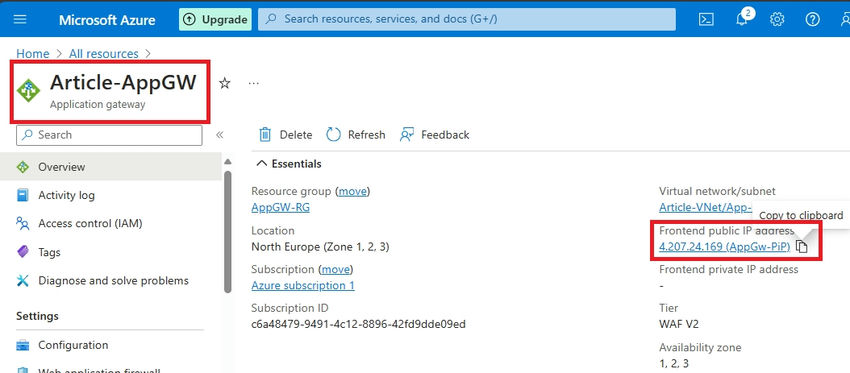Click the Feedback icon

pyautogui.click(x=407, y=134)
